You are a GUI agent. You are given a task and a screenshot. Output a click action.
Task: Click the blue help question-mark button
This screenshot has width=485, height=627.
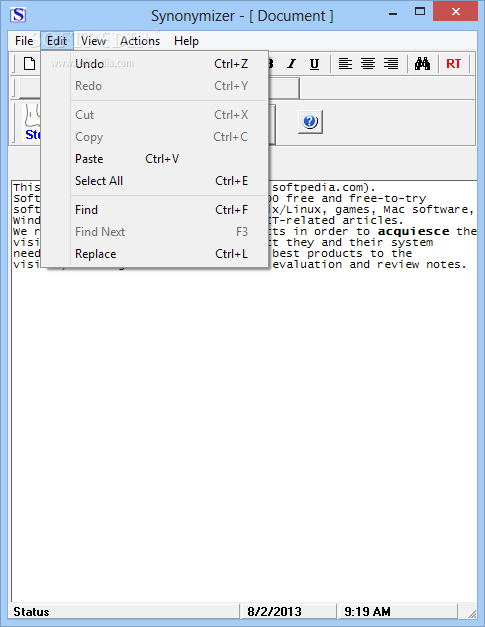310,122
